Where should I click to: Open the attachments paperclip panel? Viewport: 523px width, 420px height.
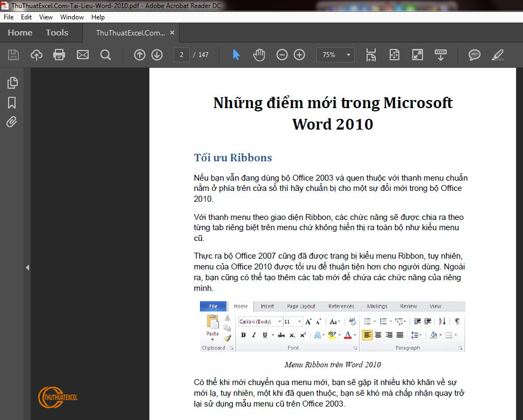pos(12,122)
